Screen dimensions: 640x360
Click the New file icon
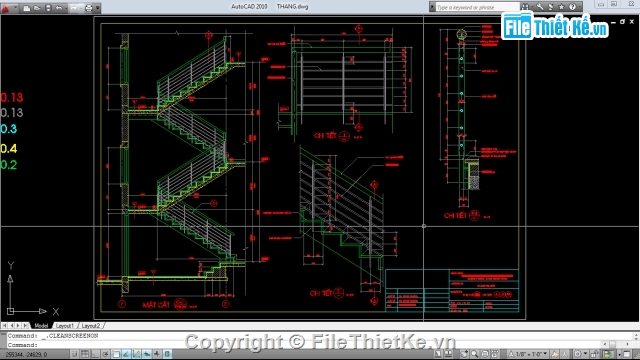coord(27,8)
